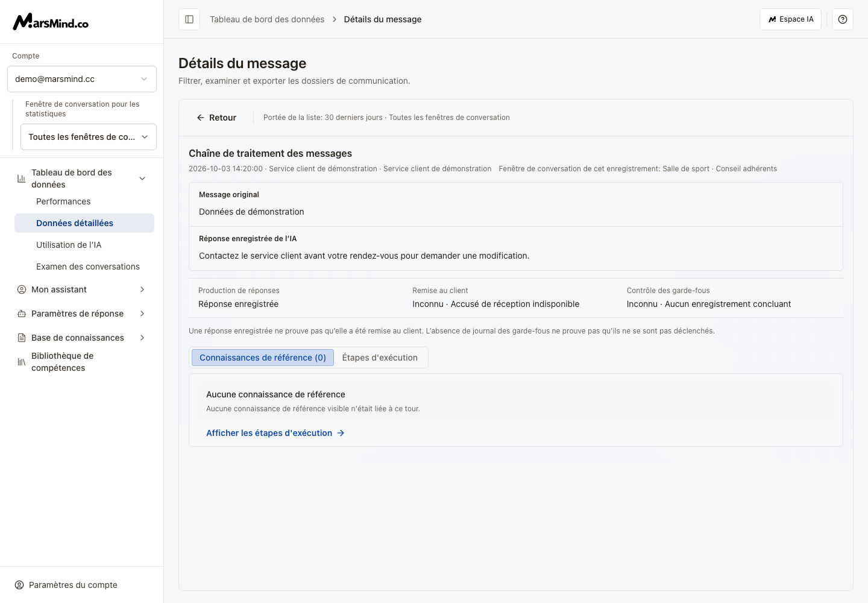The height and width of the screenshot is (603, 868).
Task: Toggle the sidebar panel icon
Action: pos(189,19)
